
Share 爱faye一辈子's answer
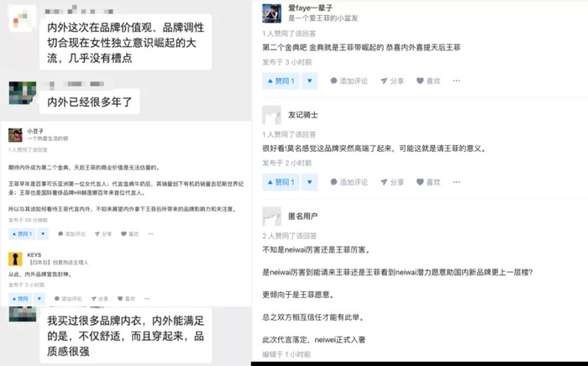pyautogui.click(x=392, y=81)
